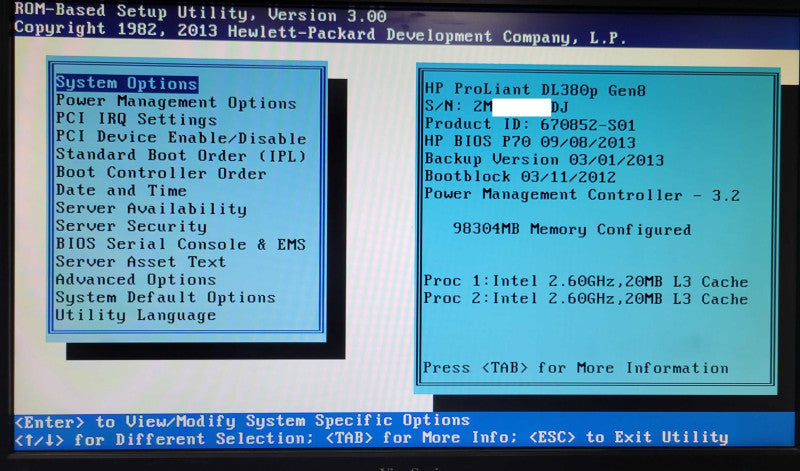Select Server Asset Text

[x=141, y=262]
